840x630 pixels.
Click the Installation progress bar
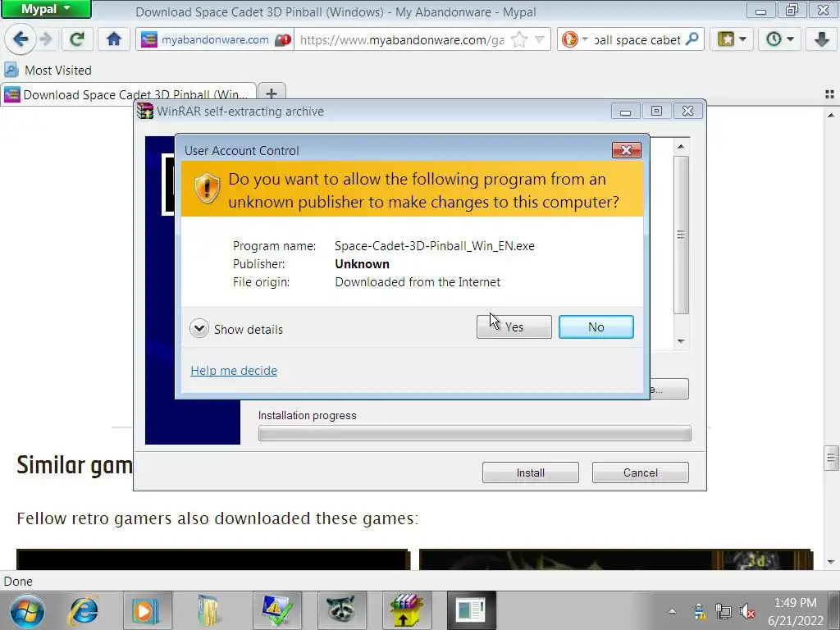click(x=475, y=433)
